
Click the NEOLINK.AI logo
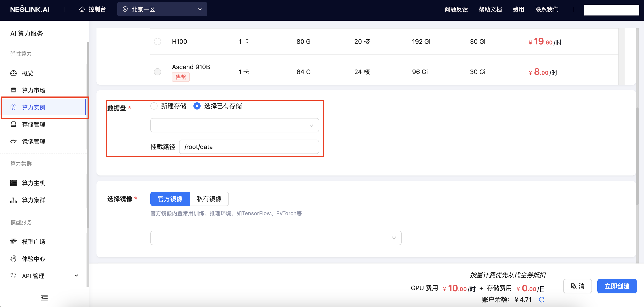click(x=30, y=9)
